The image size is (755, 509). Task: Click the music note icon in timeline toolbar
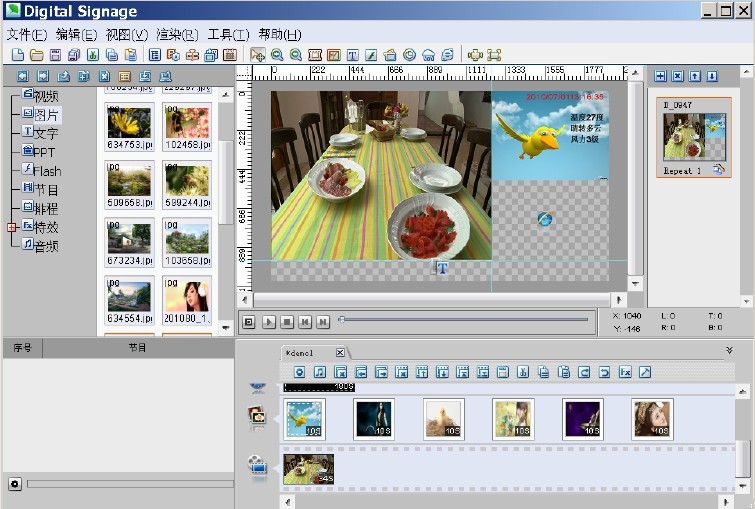coord(320,372)
